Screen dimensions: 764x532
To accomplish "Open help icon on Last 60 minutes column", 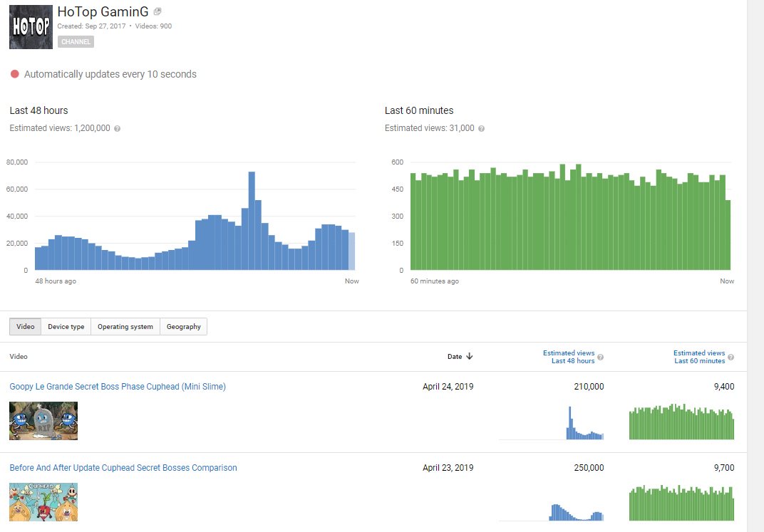I will (731, 358).
